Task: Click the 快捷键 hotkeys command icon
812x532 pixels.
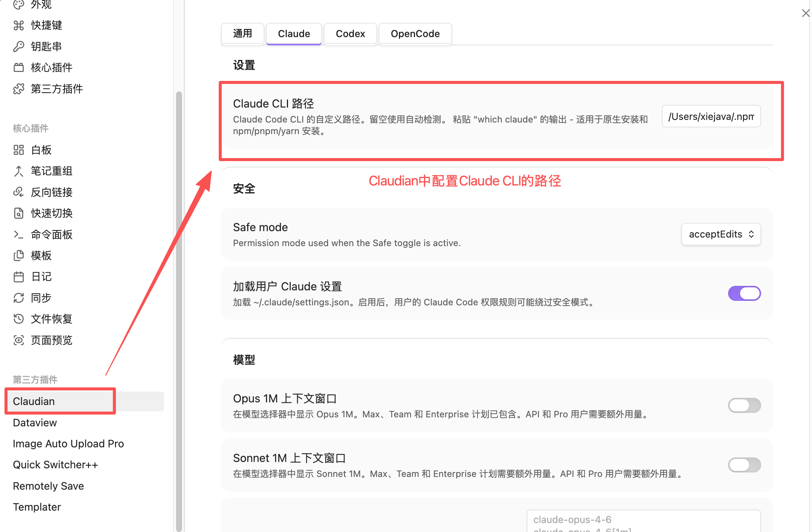Action: (x=19, y=25)
